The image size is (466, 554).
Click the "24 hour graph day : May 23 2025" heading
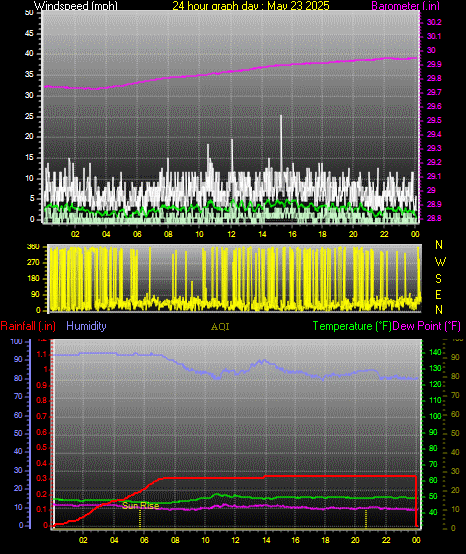[251, 5]
